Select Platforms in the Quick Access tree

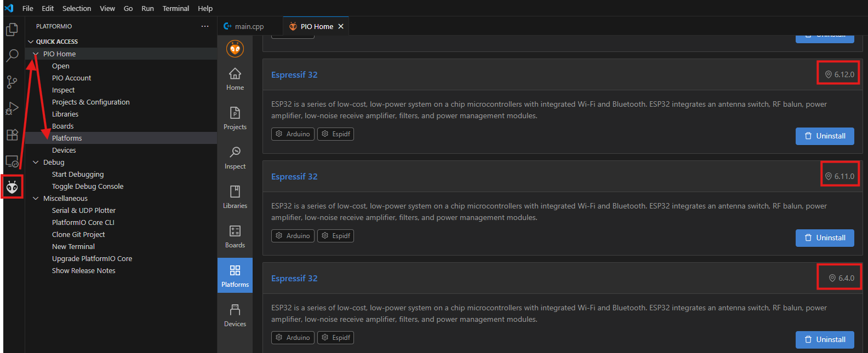click(x=67, y=138)
